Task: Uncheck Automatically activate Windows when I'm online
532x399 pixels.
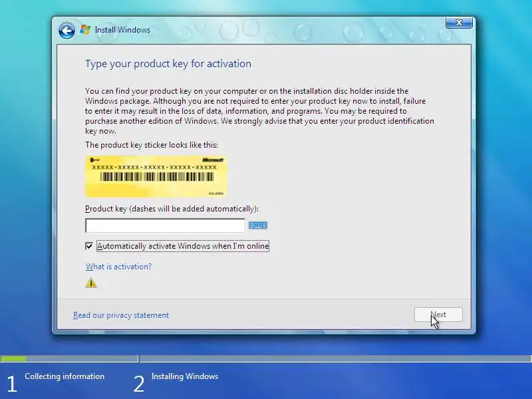Action: tap(89, 246)
